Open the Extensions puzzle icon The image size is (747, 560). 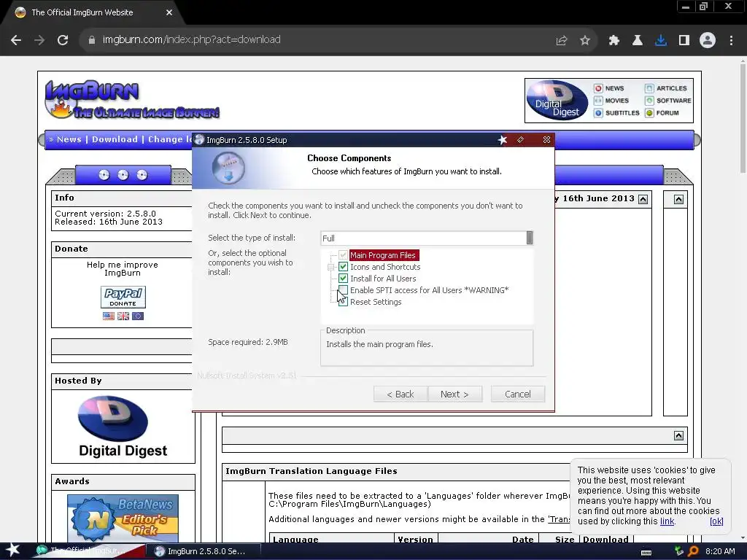[614, 41]
